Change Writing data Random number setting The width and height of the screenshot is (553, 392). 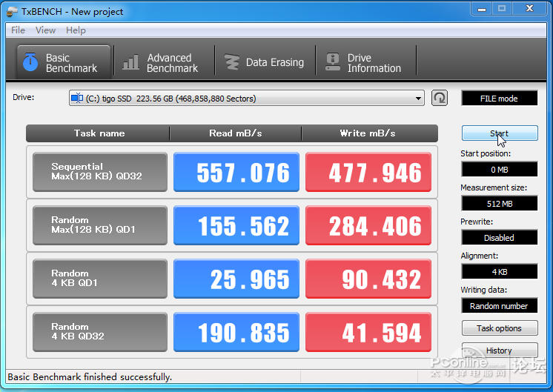500,306
